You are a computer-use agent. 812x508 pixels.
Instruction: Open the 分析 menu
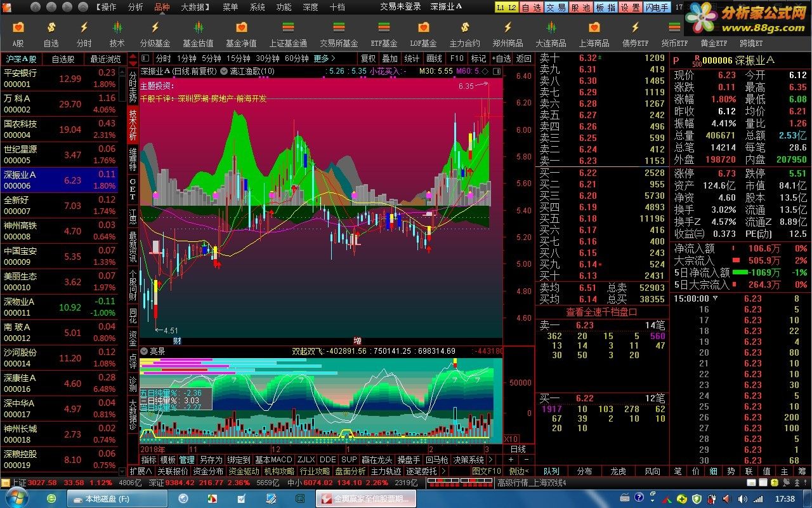coord(135,7)
